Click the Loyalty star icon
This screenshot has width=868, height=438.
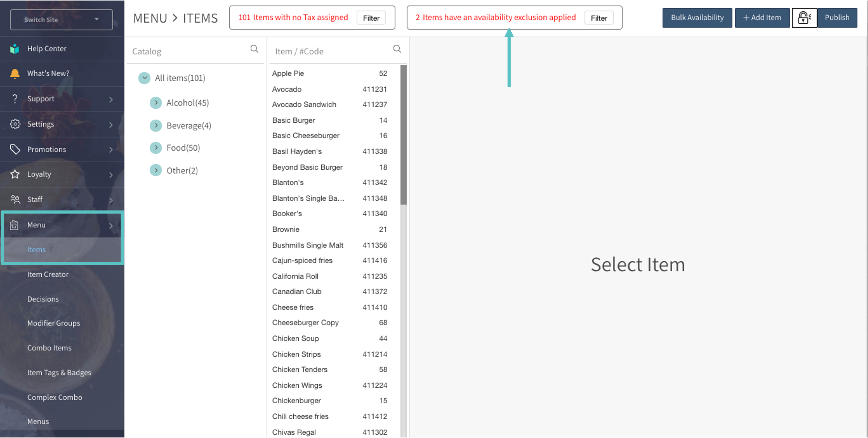(15, 174)
